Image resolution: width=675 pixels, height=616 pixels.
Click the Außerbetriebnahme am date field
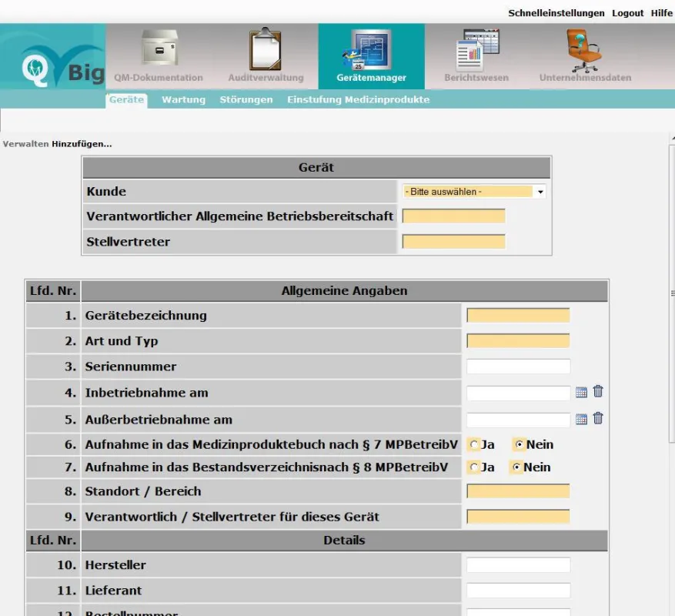point(518,420)
